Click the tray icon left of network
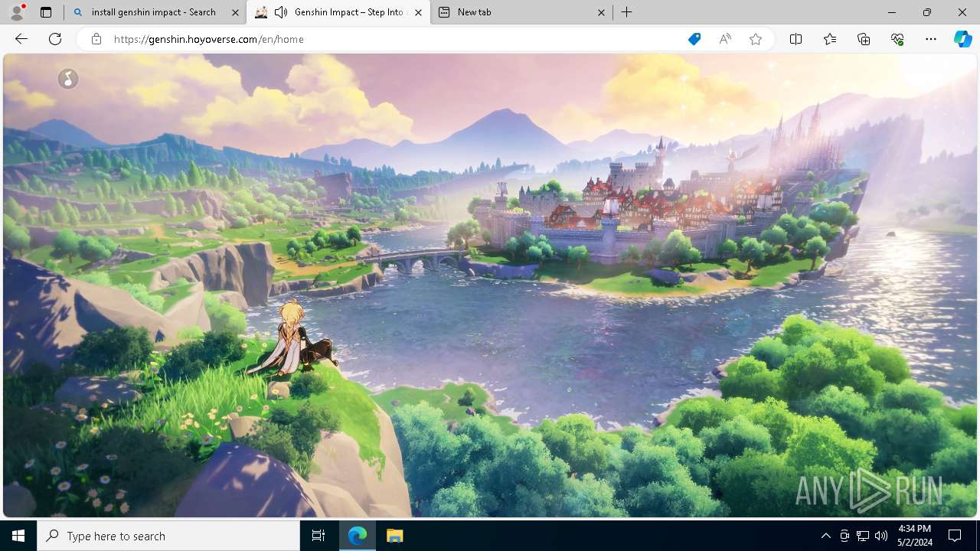Image resolution: width=980 pixels, height=551 pixels. pos(844,536)
